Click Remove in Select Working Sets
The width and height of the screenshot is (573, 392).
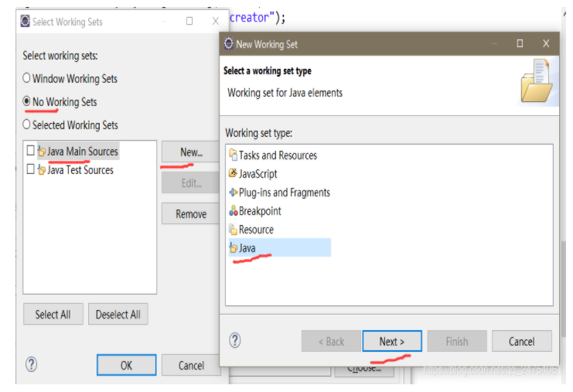[x=190, y=213]
